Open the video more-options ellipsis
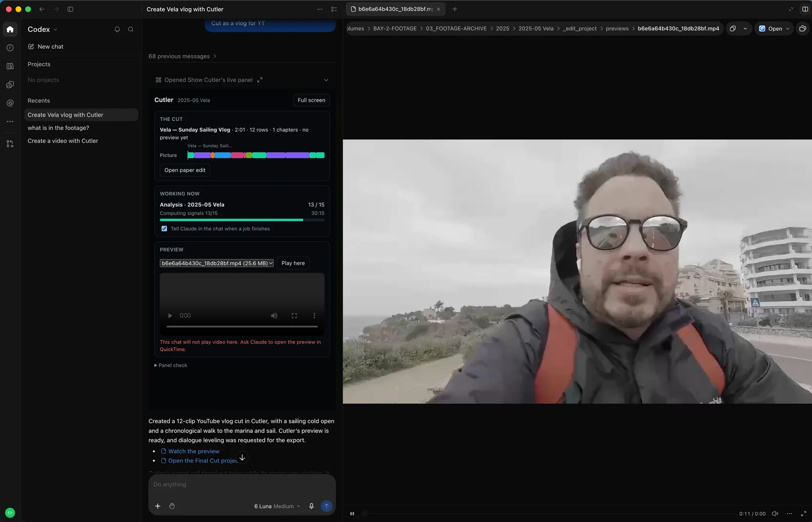 point(789,513)
